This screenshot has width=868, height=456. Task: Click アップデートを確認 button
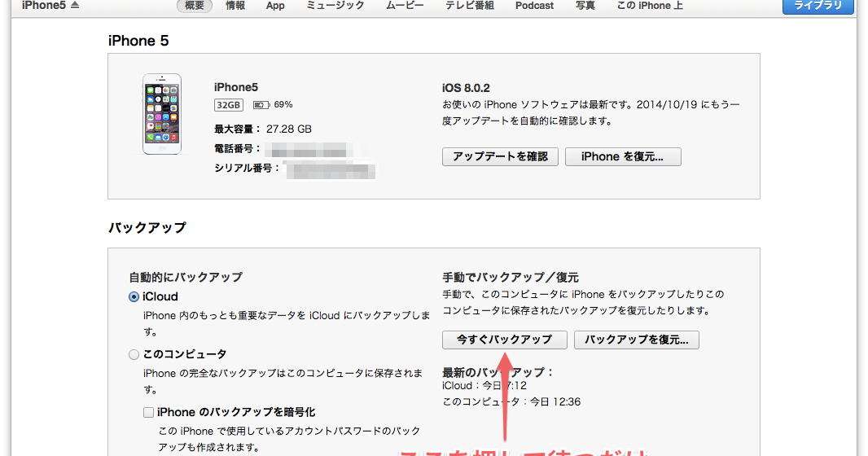(x=500, y=156)
